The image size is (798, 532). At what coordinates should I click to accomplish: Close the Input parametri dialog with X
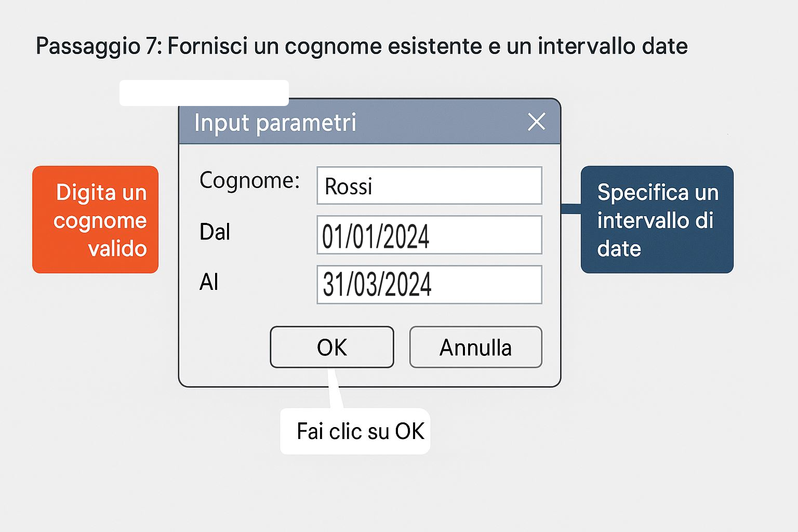click(x=536, y=122)
